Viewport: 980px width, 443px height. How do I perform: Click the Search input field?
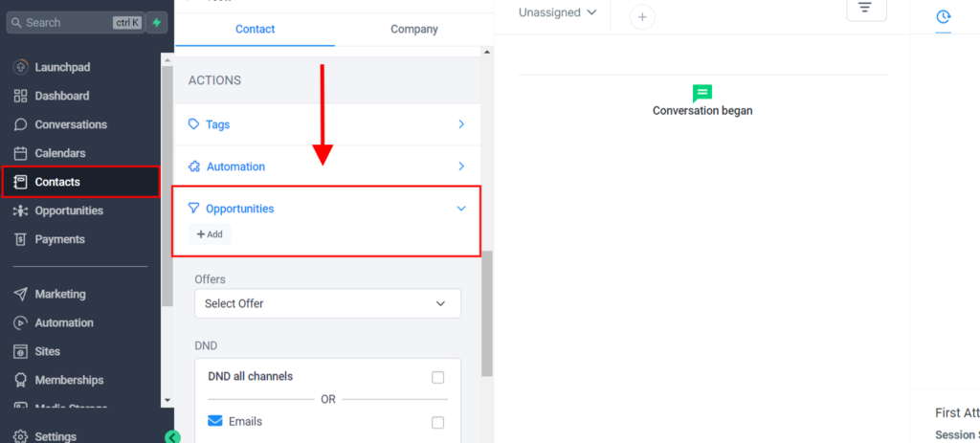click(67, 22)
